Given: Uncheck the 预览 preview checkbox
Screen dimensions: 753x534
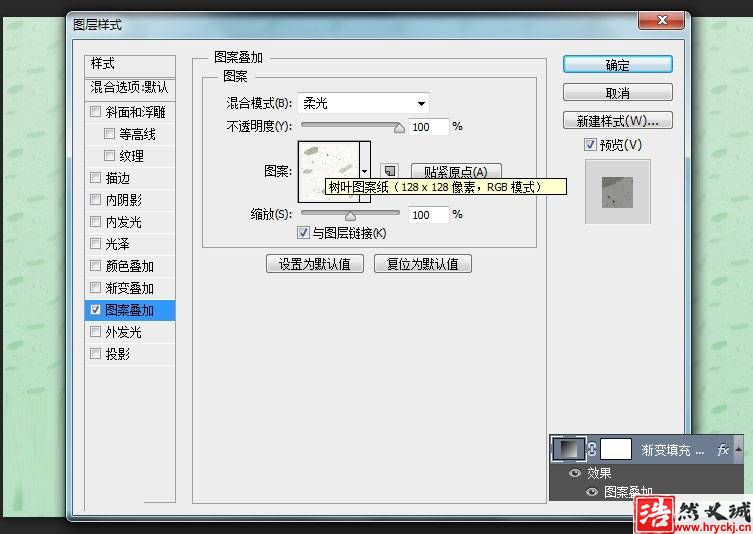Looking at the screenshot, I should pos(590,145).
